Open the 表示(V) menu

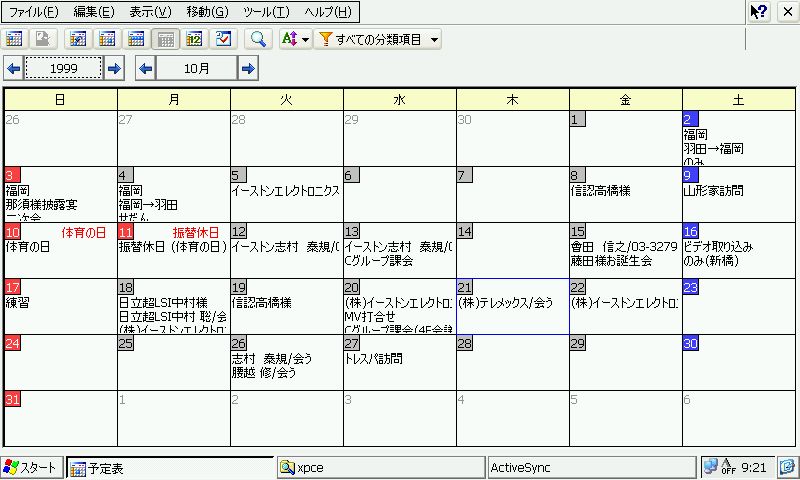[x=150, y=12]
